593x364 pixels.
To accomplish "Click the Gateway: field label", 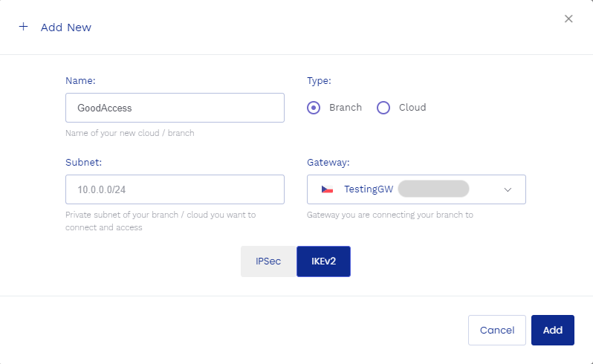I will pyautogui.click(x=328, y=162).
